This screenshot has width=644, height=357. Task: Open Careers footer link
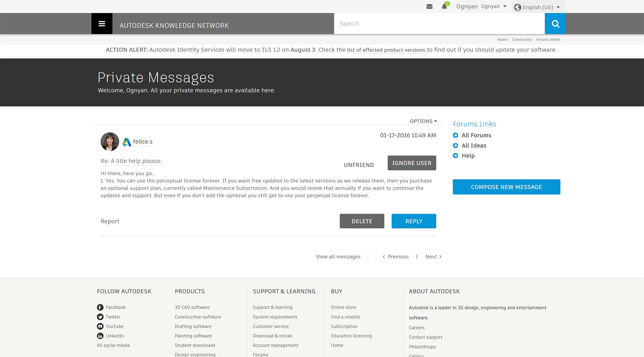[x=417, y=327]
